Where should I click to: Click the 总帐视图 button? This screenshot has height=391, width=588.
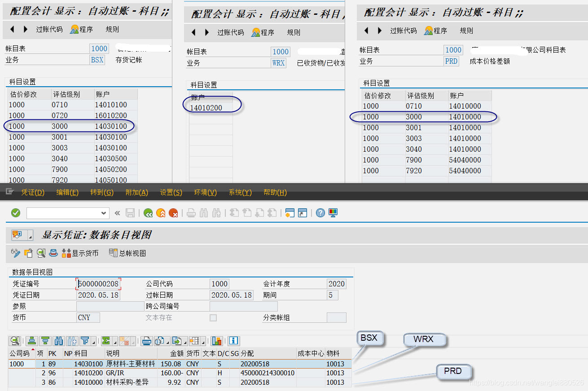127,253
